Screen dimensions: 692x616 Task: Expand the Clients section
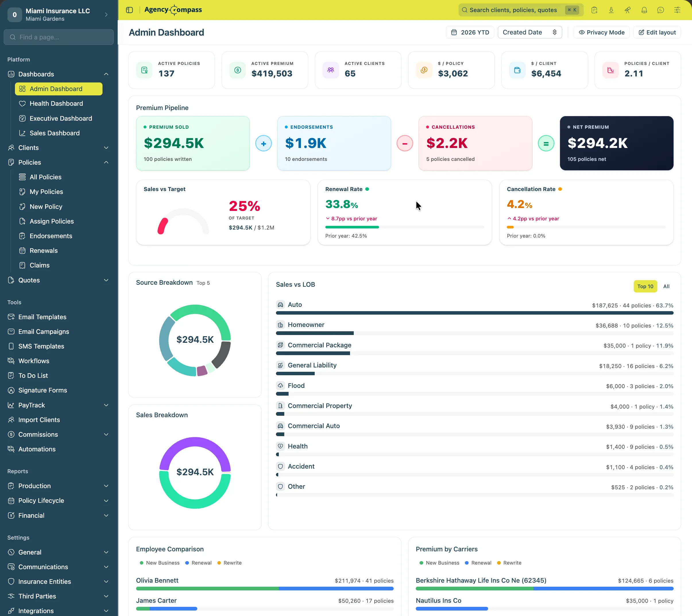(x=59, y=148)
